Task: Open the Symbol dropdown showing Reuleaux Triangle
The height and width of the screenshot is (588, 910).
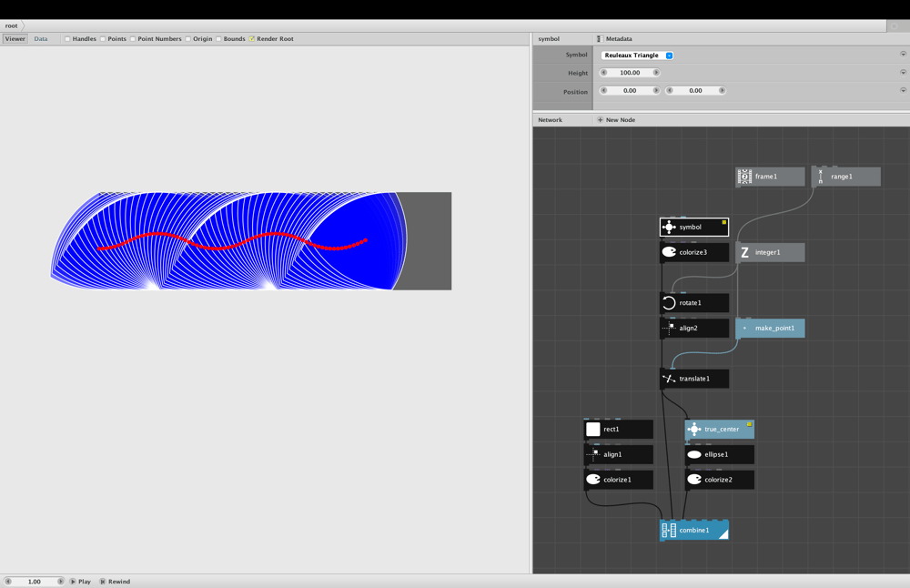Action: 637,56
